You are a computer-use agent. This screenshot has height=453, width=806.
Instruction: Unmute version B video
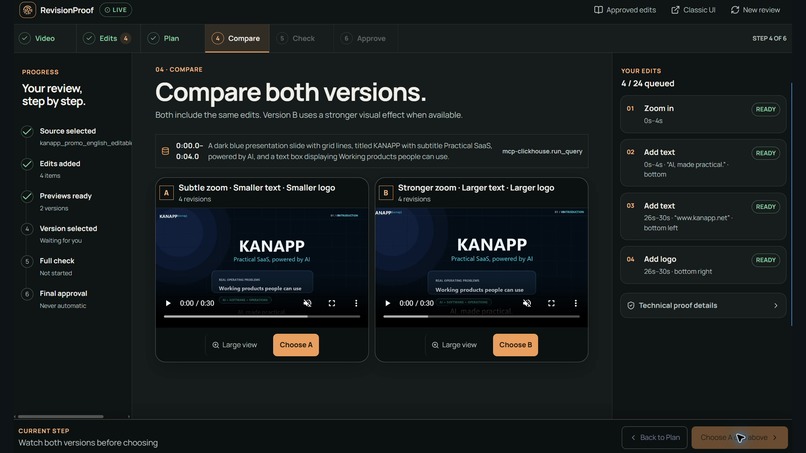point(527,303)
